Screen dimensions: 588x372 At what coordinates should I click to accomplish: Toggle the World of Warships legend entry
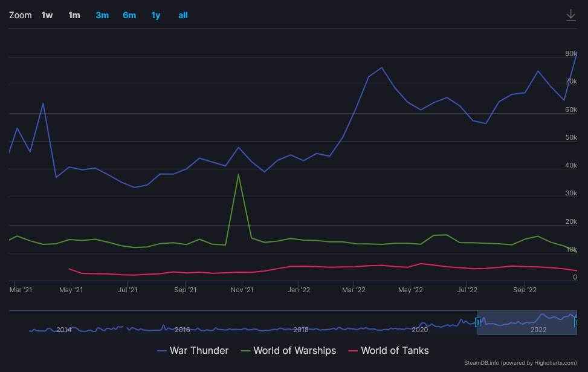288,351
